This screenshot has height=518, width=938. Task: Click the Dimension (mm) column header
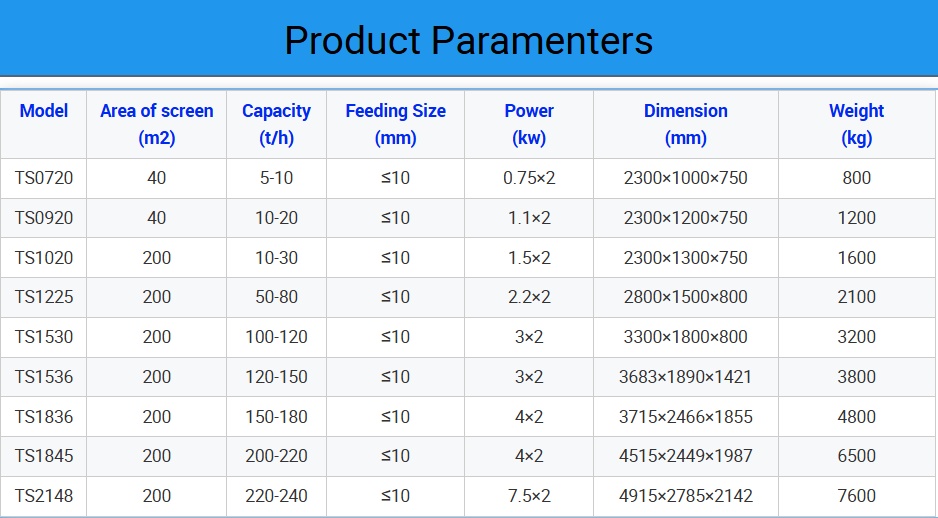685,124
